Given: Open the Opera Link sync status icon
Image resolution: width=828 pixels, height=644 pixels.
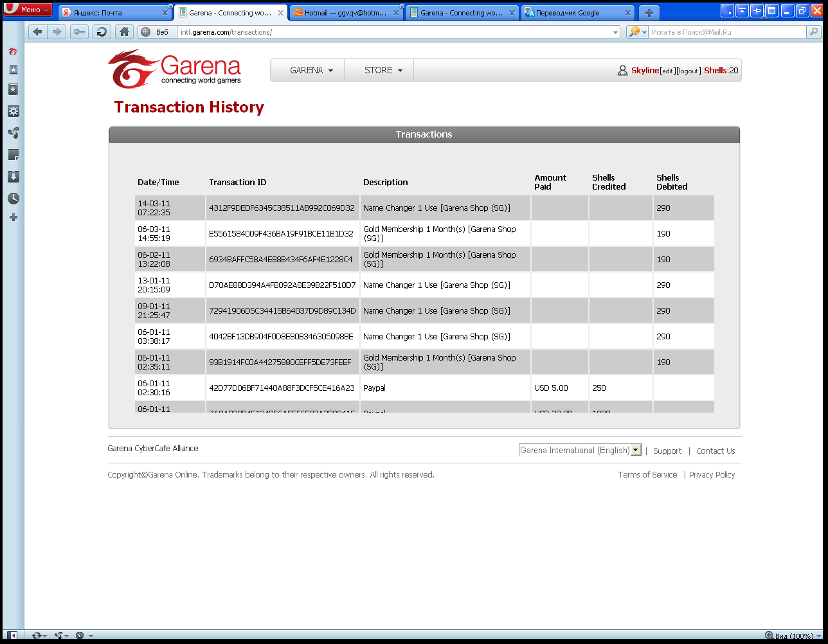Looking at the screenshot, I should (36, 636).
